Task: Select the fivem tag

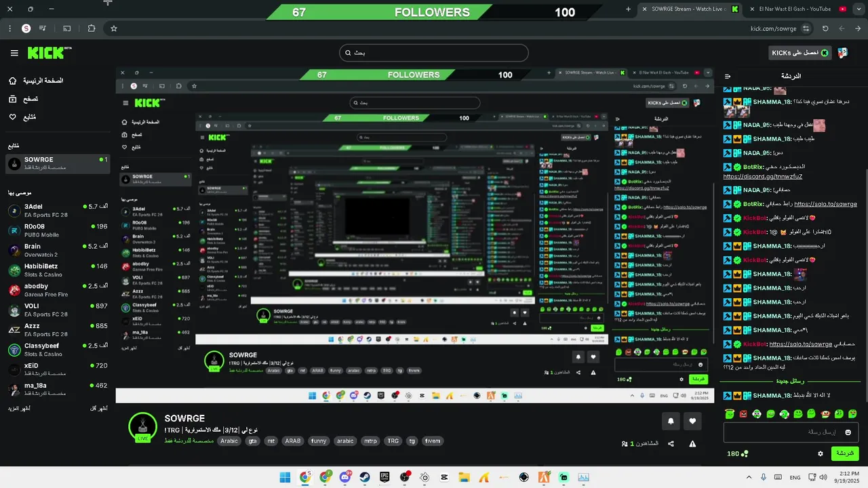Action: tap(433, 441)
